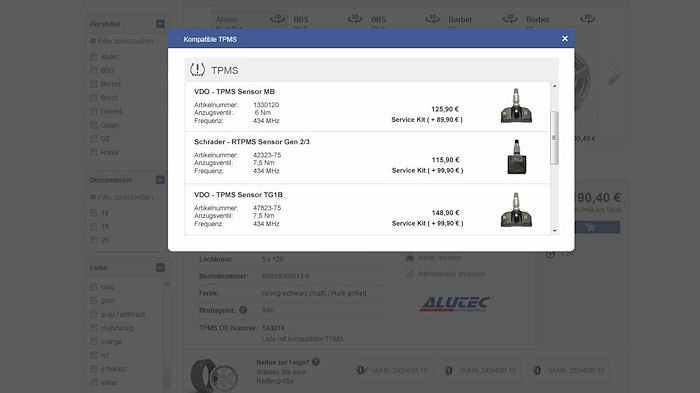
Task: Show next wheel with right arrow
Action: [x=614, y=74]
